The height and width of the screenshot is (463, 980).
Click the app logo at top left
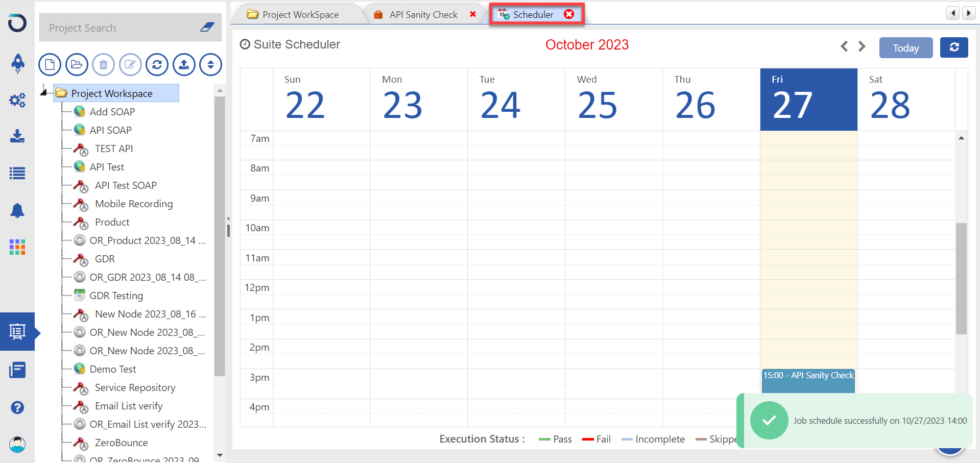pos(17,23)
